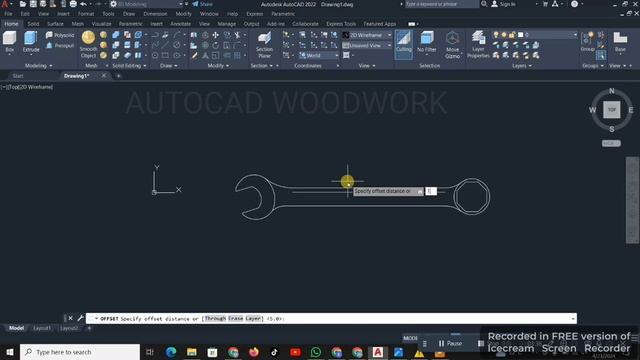Image resolution: width=640 pixels, height=360 pixels.
Task: Click the Plot printer icon in quick access toolbar
Action: point(73,4)
